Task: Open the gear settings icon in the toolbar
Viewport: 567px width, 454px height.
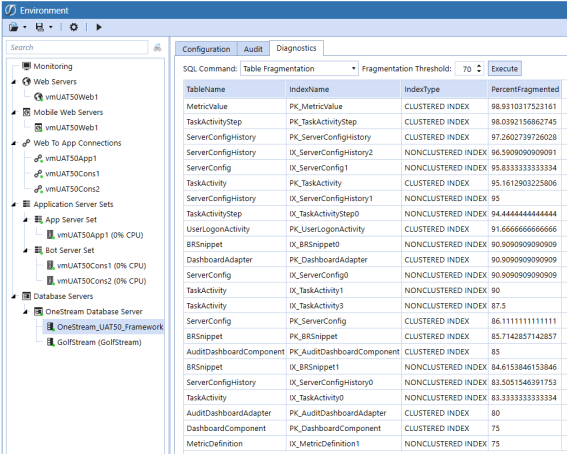Action: [74, 27]
